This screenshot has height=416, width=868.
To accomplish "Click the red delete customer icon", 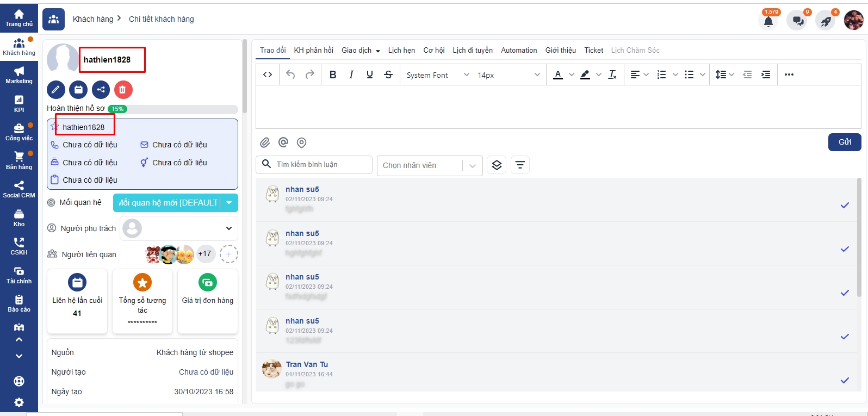I will (x=123, y=90).
